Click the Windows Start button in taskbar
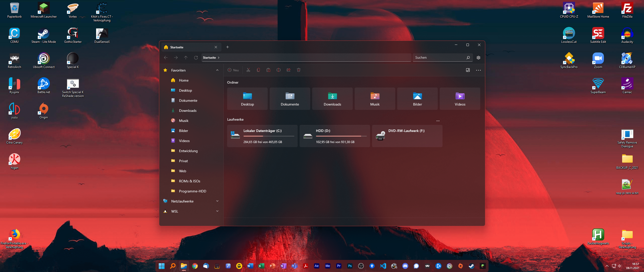 click(162, 266)
